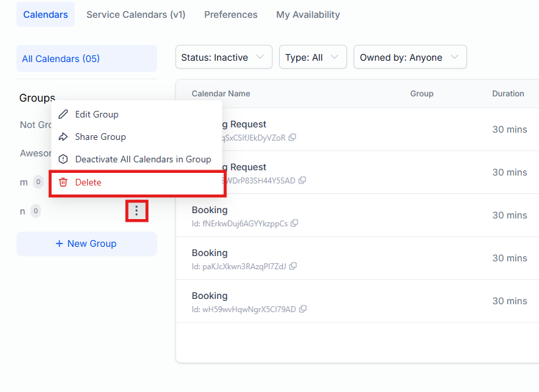Copy the ID of the wH59wvHqwNgrX5CI79AD calendar
Image resolution: width=539 pixels, height=392 pixels.
[x=303, y=309]
